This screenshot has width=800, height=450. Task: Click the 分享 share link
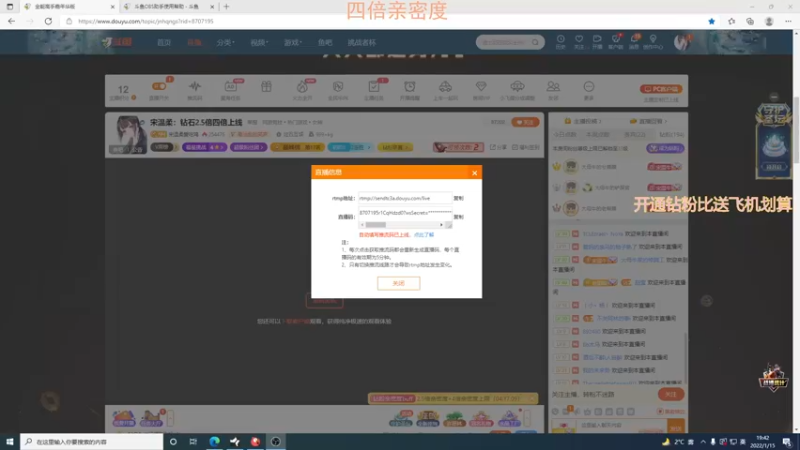[498, 147]
